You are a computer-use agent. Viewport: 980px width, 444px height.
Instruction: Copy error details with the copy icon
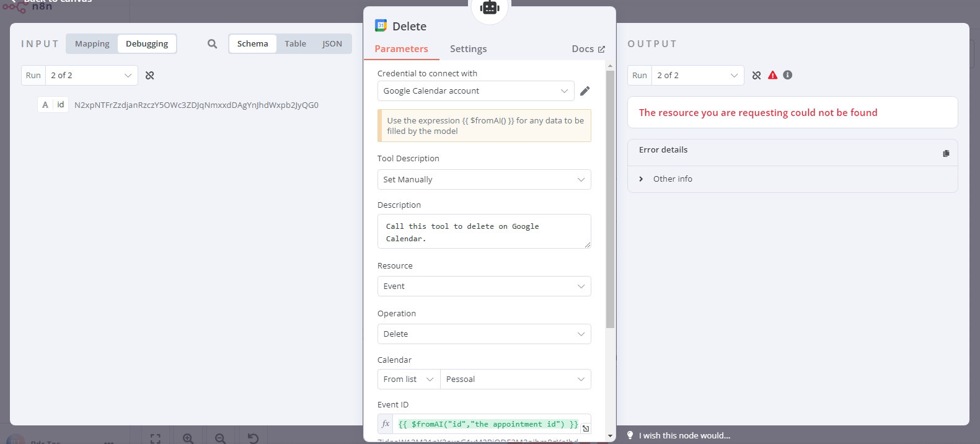tap(946, 153)
